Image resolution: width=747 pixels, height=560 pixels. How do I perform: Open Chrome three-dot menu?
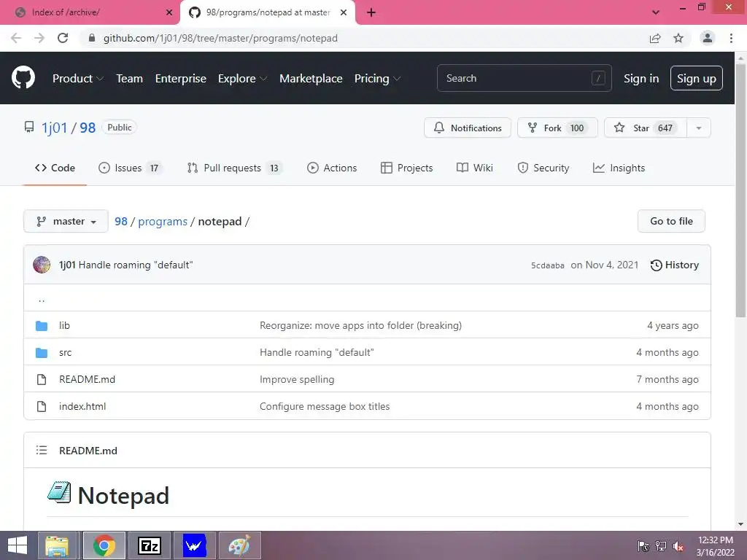[731, 38]
